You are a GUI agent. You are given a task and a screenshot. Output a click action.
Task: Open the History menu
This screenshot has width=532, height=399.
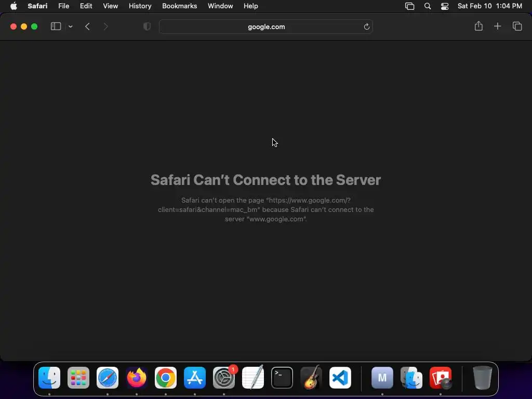[140, 6]
